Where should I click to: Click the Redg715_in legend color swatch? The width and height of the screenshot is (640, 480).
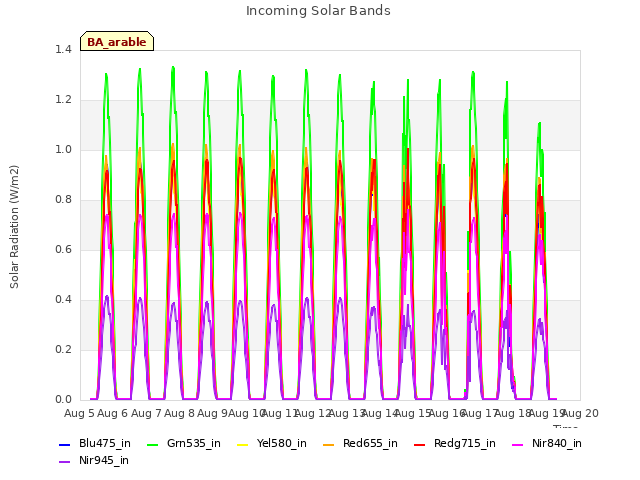(420, 444)
